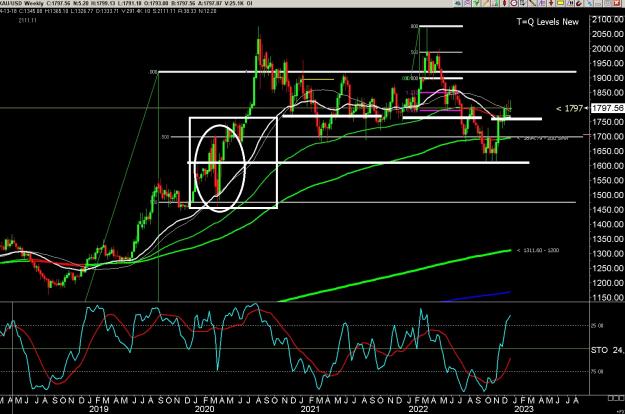Select the tan diagonal line drawing tool
Viewport: 625px width, 414px height.
(486, 3)
